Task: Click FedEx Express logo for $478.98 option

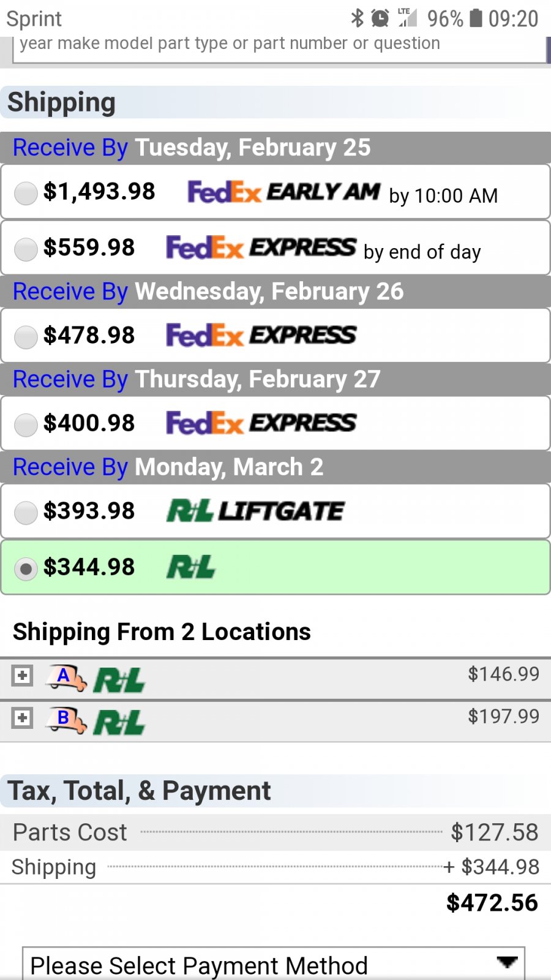Action: [x=261, y=335]
